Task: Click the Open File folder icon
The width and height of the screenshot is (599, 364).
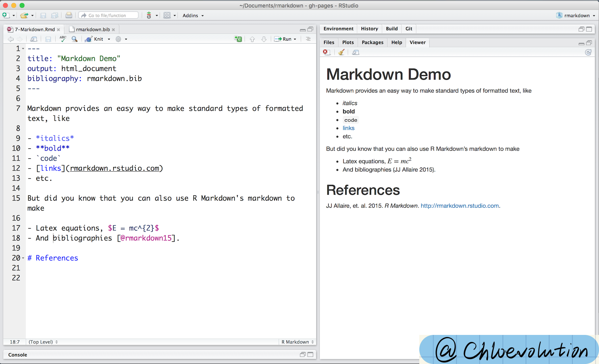Action: click(24, 15)
